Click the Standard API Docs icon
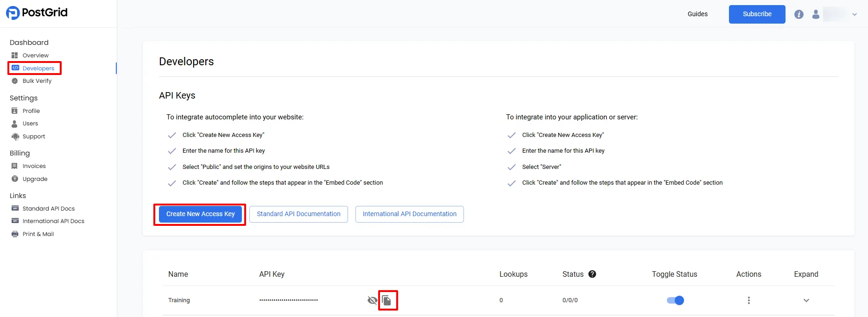The image size is (868, 317). tap(15, 209)
